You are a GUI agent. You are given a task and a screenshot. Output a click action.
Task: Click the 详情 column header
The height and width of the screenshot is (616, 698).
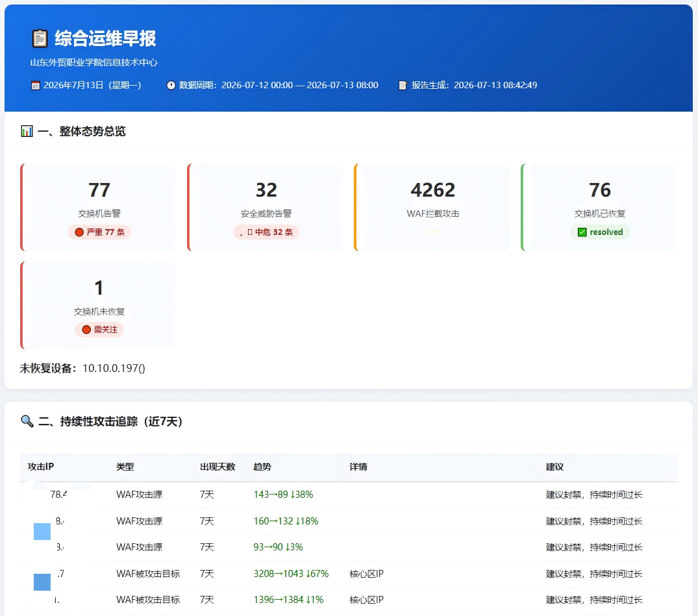tap(358, 467)
